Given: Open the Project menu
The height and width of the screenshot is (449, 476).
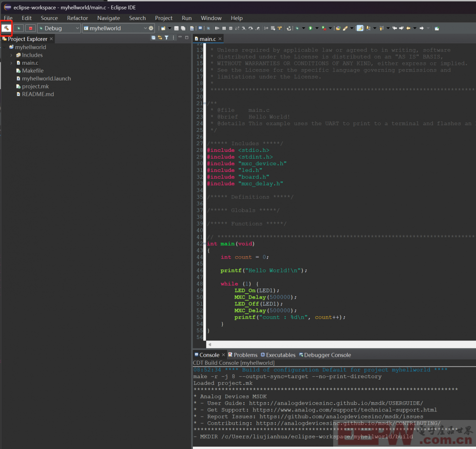Looking at the screenshot, I should tap(164, 18).
